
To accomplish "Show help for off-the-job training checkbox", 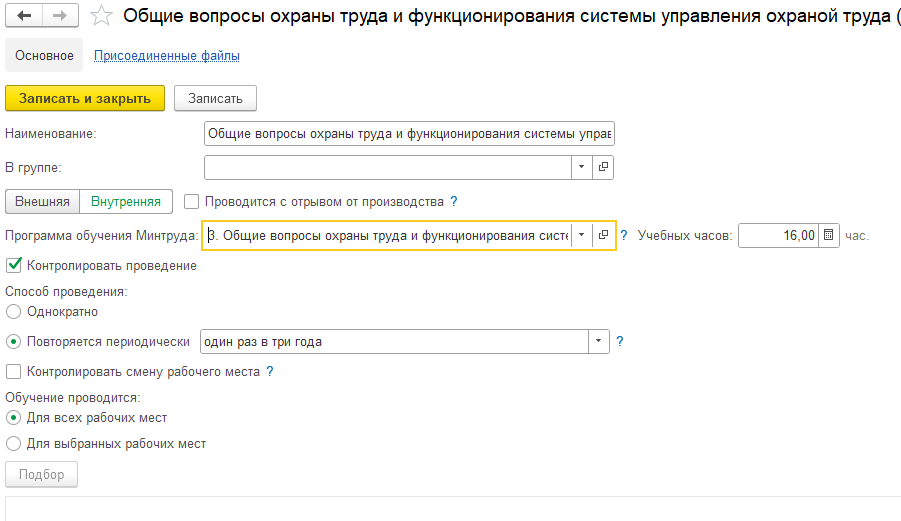I will [454, 202].
